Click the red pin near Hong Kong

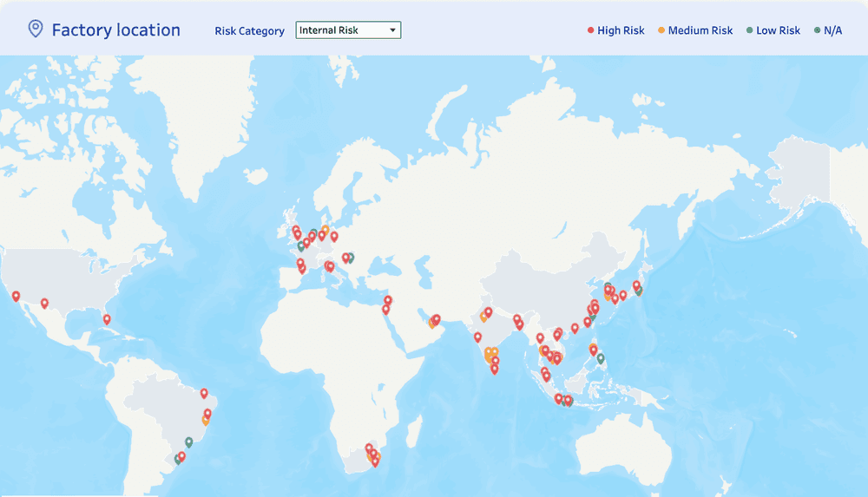[x=575, y=328]
